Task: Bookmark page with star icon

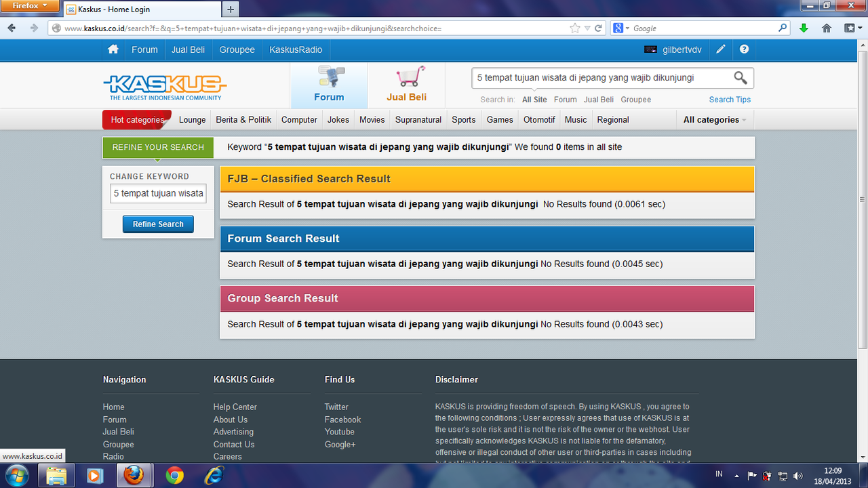Action: [575, 28]
